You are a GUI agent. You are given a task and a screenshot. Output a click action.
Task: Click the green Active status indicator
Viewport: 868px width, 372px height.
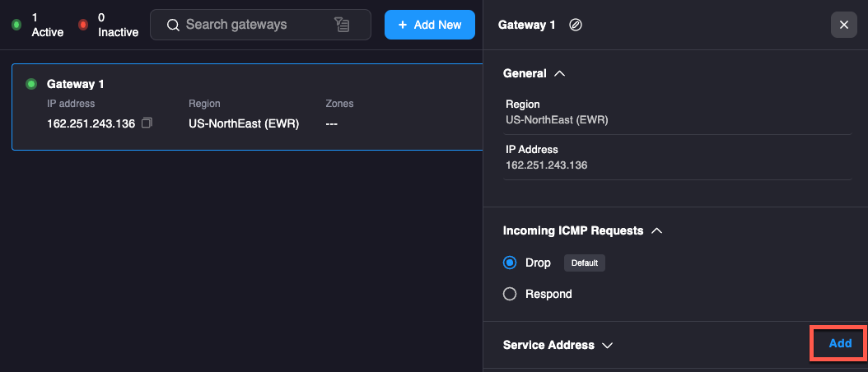16,25
